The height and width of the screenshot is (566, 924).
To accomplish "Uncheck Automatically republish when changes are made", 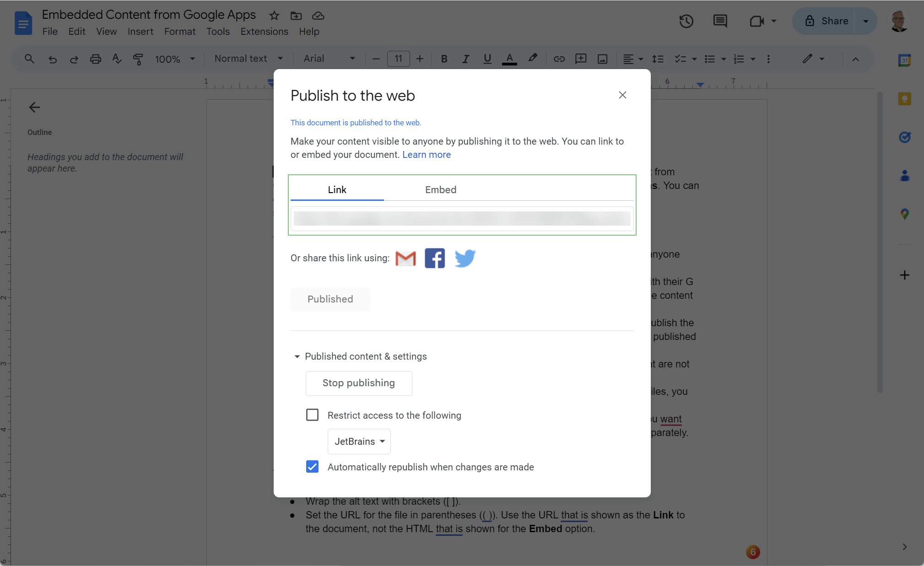I will (x=312, y=467).
